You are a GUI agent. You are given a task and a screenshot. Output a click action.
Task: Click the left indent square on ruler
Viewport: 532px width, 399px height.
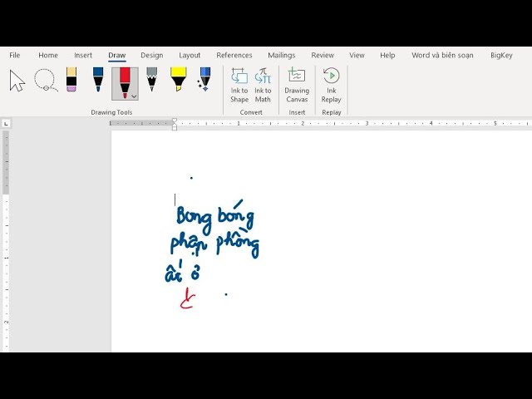pyautogui.click(x=175, y=128)
